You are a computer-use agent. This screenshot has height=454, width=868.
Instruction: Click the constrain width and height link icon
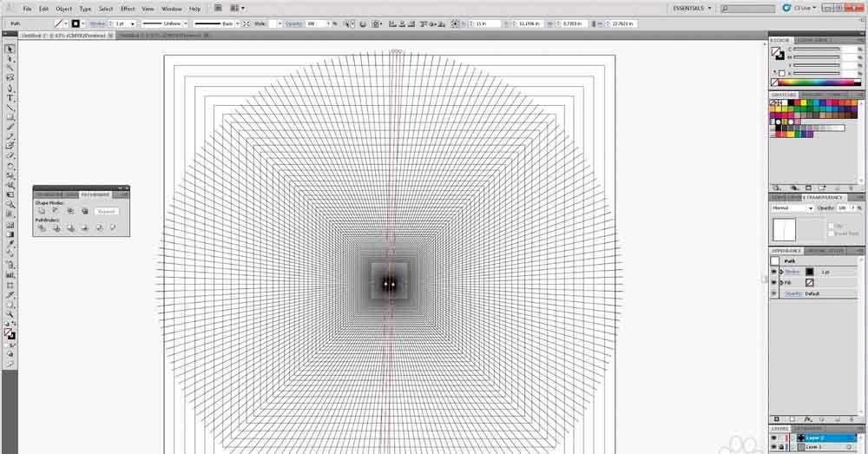click(x=593, y=23)
